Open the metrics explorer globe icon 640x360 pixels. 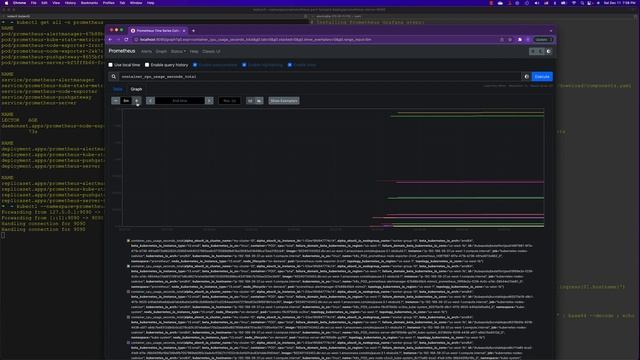click(527, 77)
